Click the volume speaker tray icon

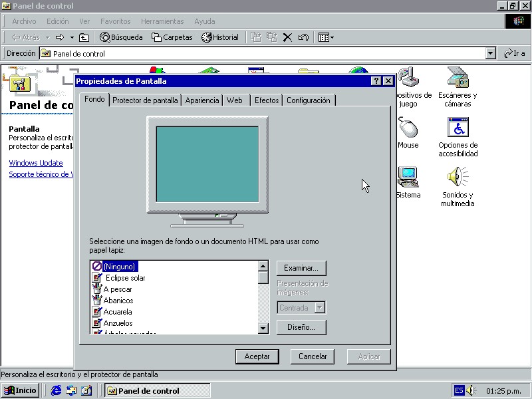[x=471, y=390]
